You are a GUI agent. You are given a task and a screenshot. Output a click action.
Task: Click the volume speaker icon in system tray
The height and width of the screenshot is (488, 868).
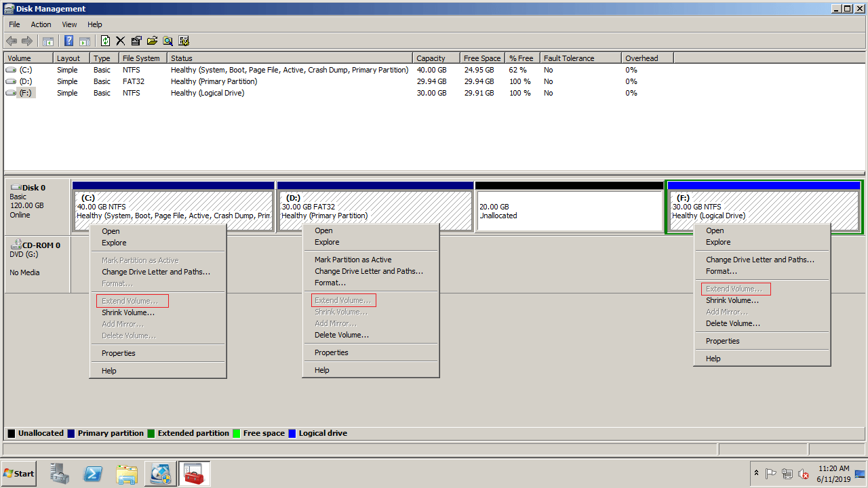pos(804,474)
